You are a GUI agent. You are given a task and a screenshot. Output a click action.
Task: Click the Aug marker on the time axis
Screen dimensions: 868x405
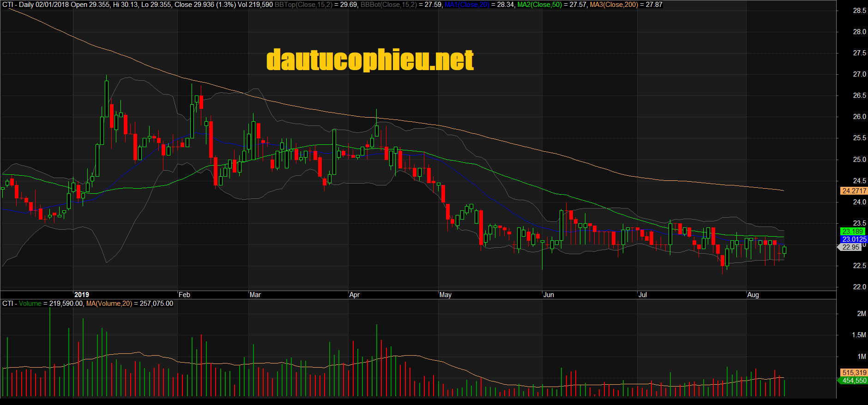click(x=753, y=295)
